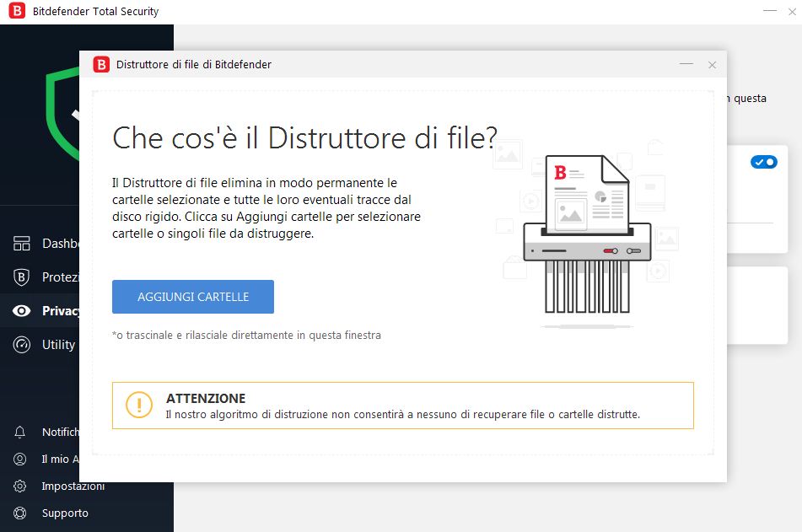Click the 'Che cos'è il Distruttore di file?' heading
Screen dimensions: 802x532
coord(304,138)
